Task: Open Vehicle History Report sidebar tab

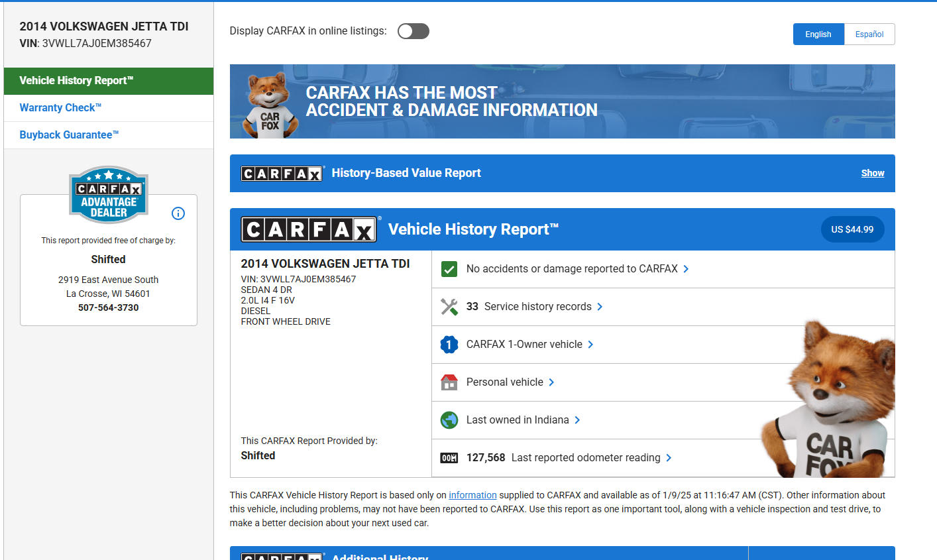Action: click(x=109, y=81)
